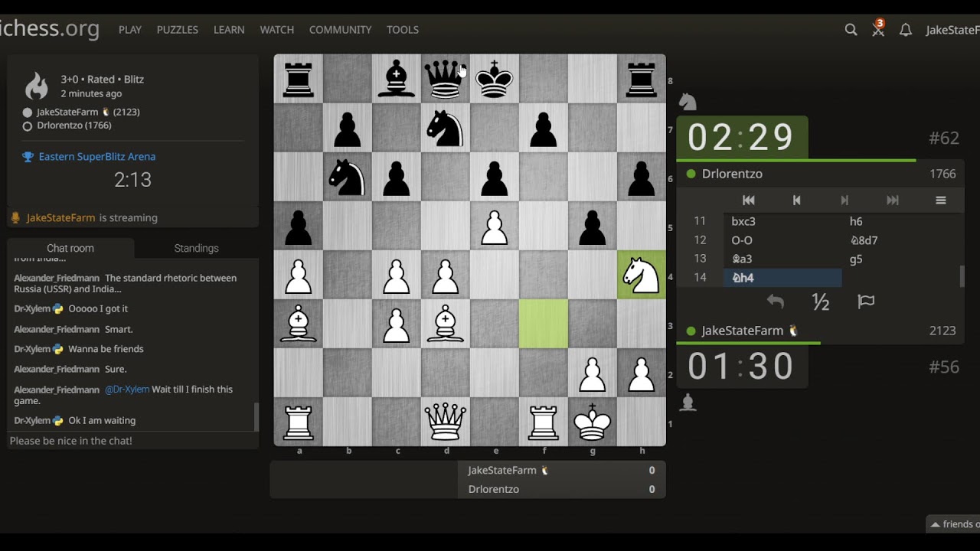Open the TOOLS menu

click(x=403, y=30)
